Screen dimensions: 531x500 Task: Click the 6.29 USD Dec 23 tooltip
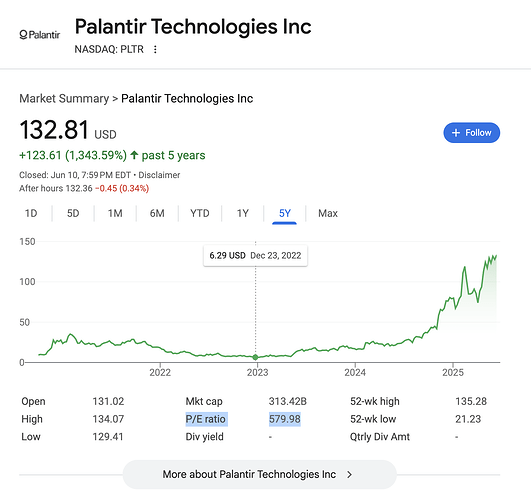[x=255, y=255]
